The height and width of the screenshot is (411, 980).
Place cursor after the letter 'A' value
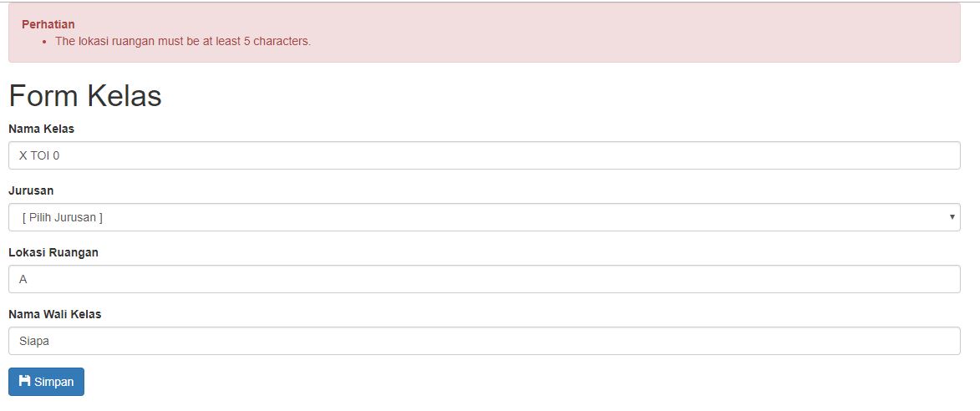[28, 279]
